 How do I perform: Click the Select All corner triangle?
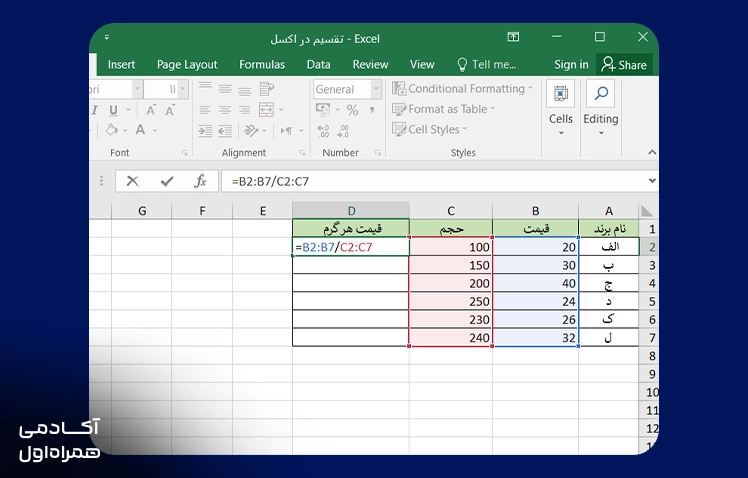646,211
